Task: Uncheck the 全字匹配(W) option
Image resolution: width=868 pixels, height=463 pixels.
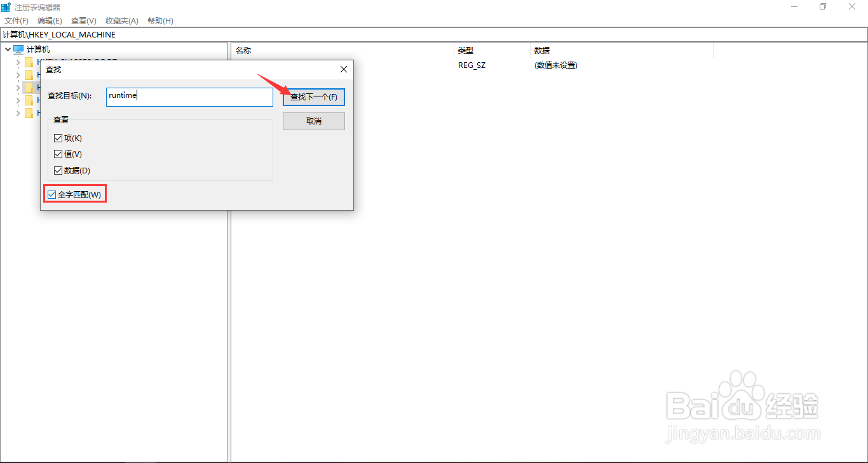Action: [x=52, y=194]
